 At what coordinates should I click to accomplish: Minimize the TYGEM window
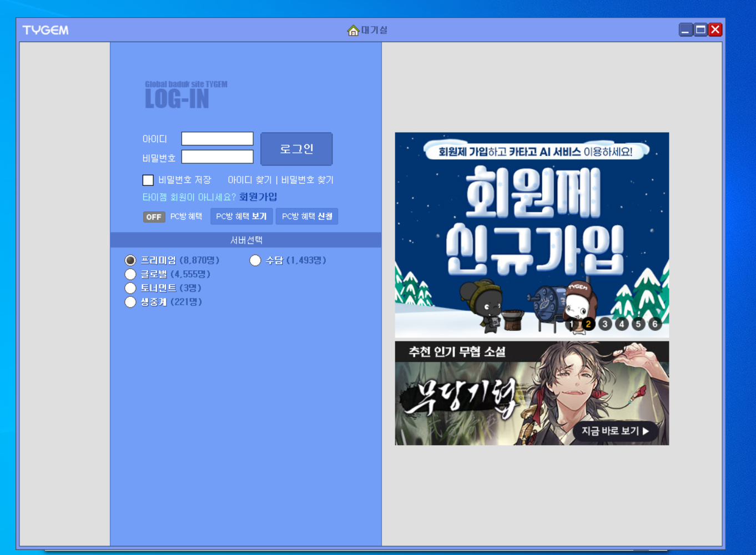(686, 30)
